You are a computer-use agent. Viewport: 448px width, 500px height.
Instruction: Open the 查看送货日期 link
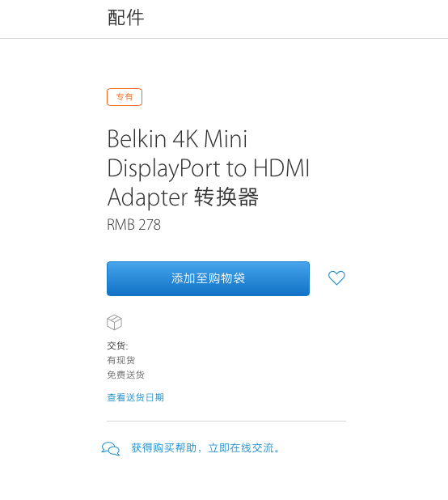(135, 397)
